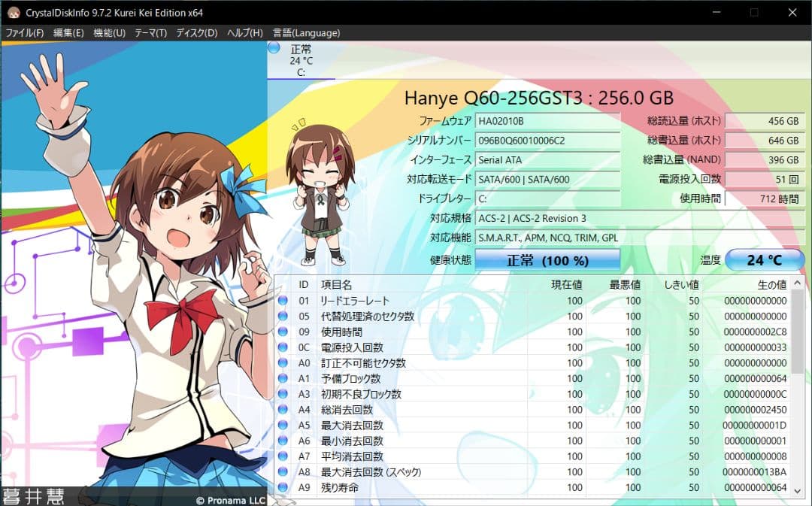Select raw value 00000000000C of 初期不良ブロック数
812x506 pixels.
click(755, 394)
